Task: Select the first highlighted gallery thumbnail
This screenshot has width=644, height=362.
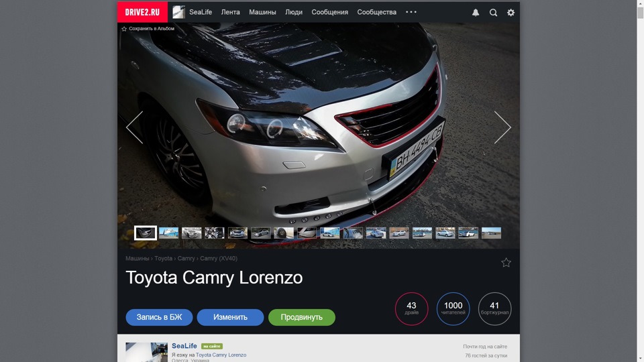Action: pyautogui.click(x=146, y=233)
